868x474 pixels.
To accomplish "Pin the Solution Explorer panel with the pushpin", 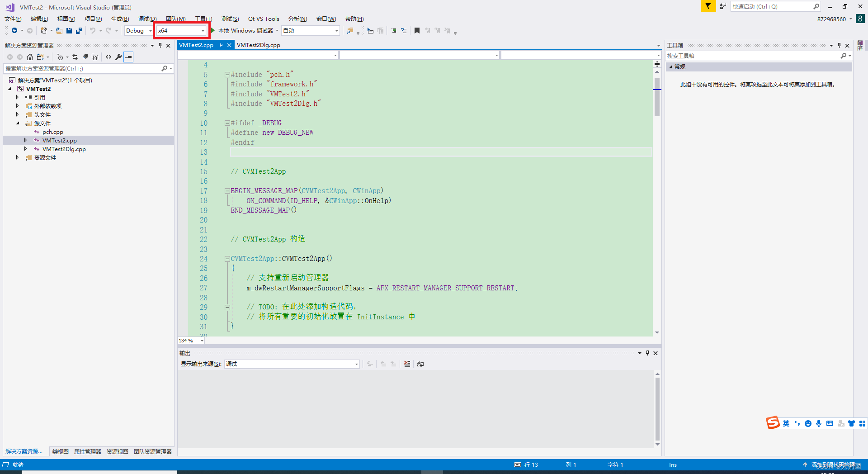I will tap(160, 45).
